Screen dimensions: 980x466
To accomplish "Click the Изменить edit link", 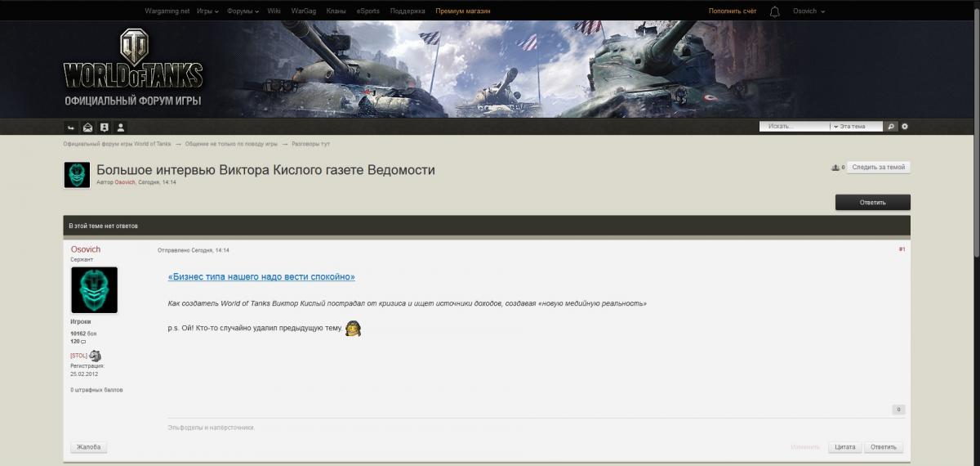I will pyautogui.click(x=805, y=447).
